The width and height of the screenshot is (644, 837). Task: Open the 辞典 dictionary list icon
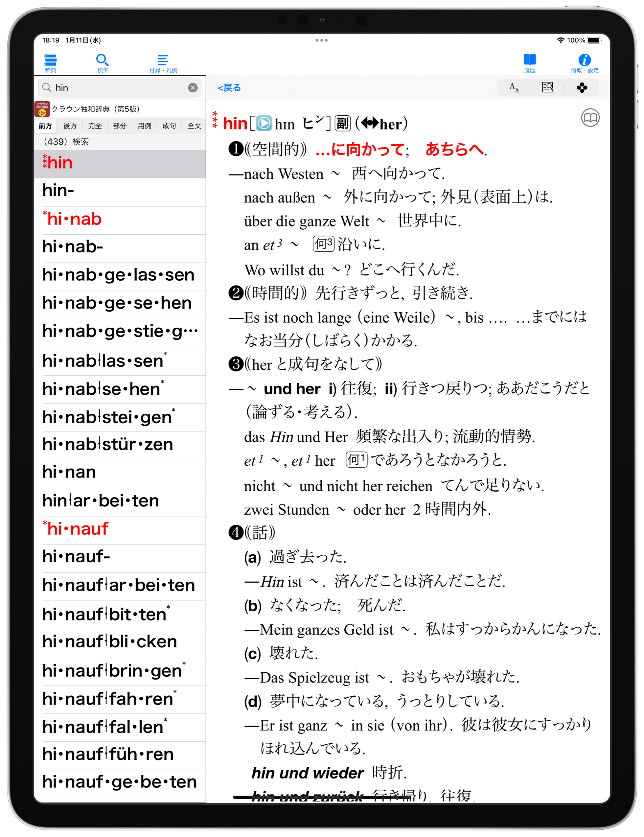point(50,62)
